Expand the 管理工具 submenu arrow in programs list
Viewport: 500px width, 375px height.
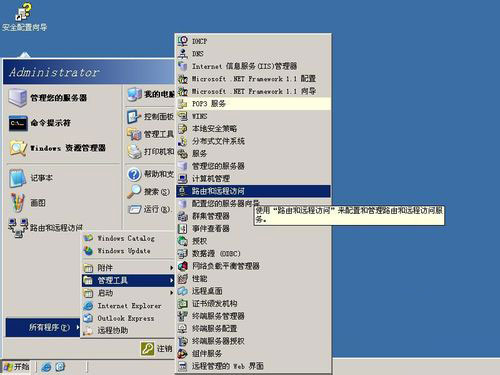pyautogui.click(x=171, y=280)
